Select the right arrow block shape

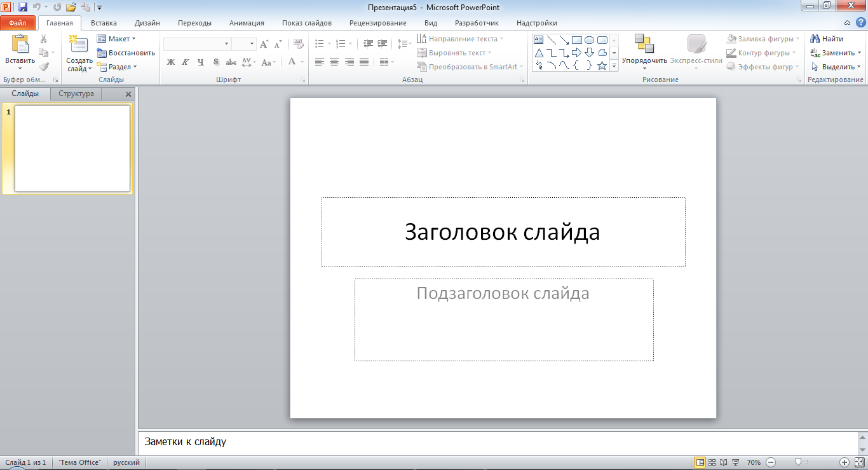[577, 53]
